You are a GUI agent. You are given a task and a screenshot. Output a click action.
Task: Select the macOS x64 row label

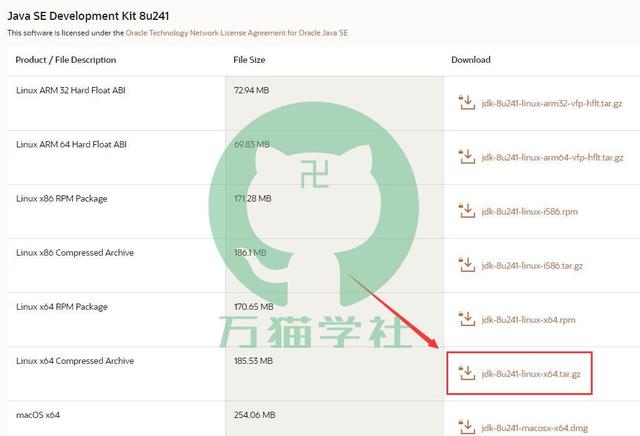click(38, 415)
